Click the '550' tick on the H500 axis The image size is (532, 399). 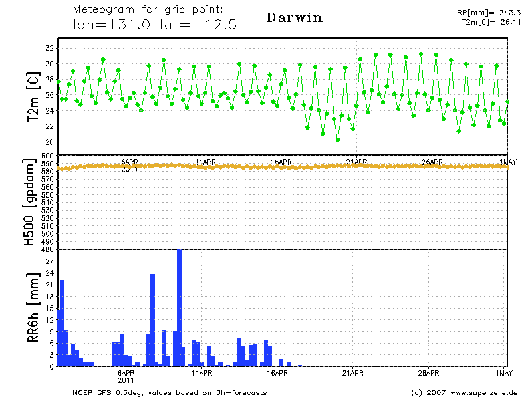click(47, 195)
